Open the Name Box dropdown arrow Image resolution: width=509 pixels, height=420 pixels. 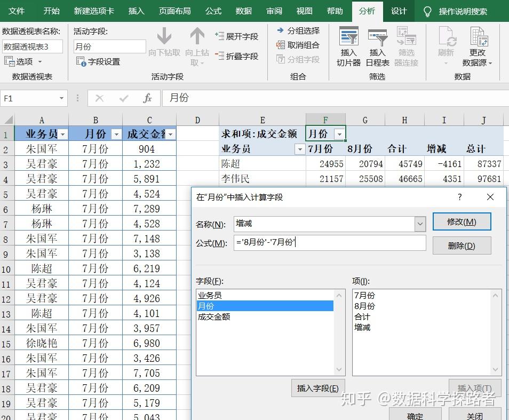click(x=61, y=98)
